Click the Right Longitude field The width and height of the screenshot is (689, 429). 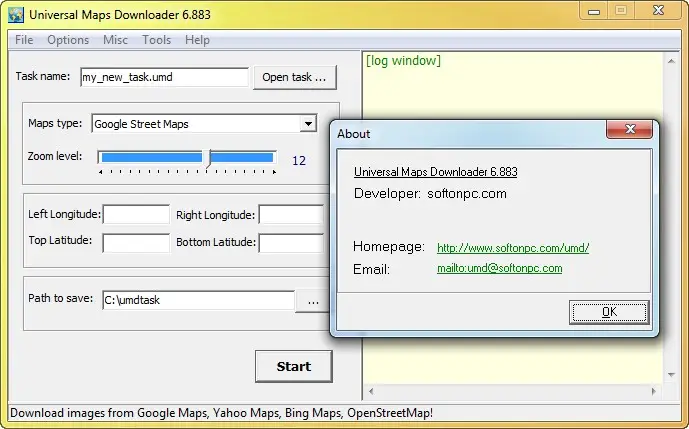pyautogui.click(x=292, y=214)
